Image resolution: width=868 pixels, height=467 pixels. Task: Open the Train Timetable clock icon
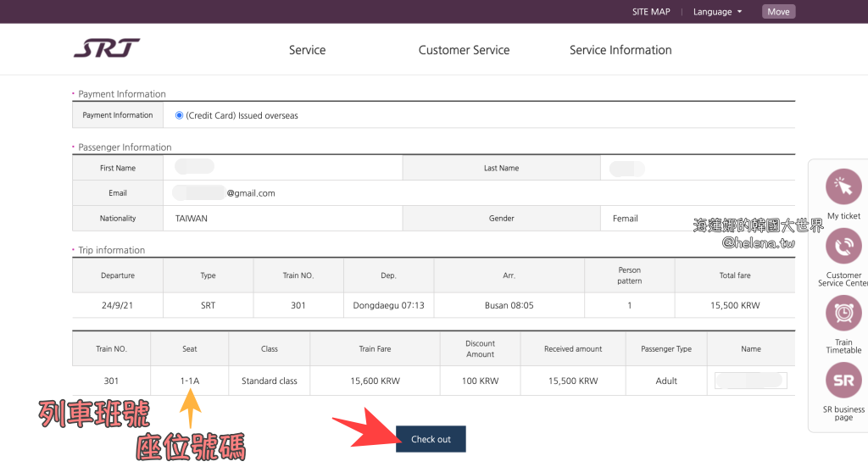click(843, 313)
